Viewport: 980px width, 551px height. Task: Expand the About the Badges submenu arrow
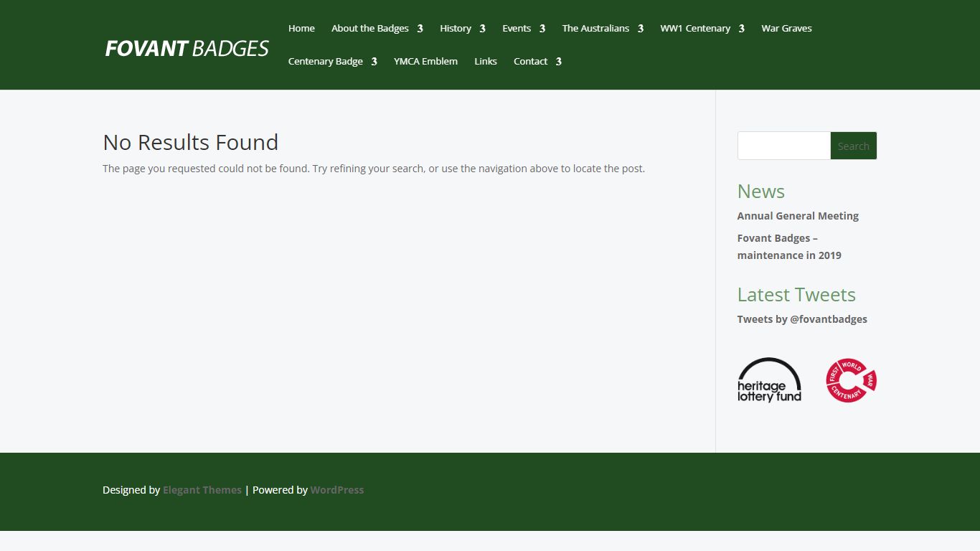[420, 29]
